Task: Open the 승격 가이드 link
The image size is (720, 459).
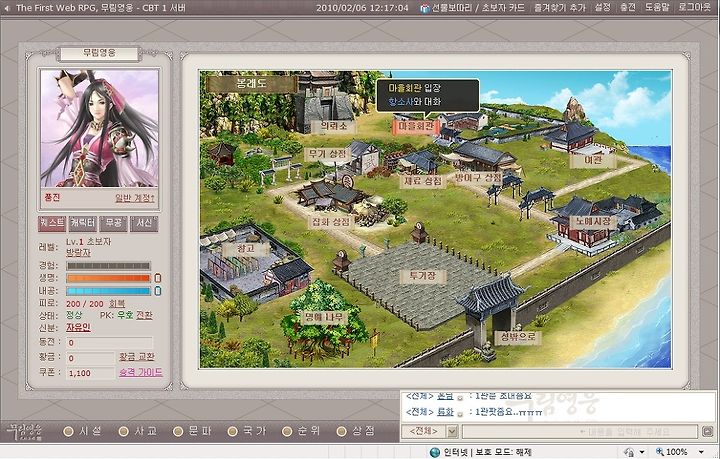Action: (141, 372)
